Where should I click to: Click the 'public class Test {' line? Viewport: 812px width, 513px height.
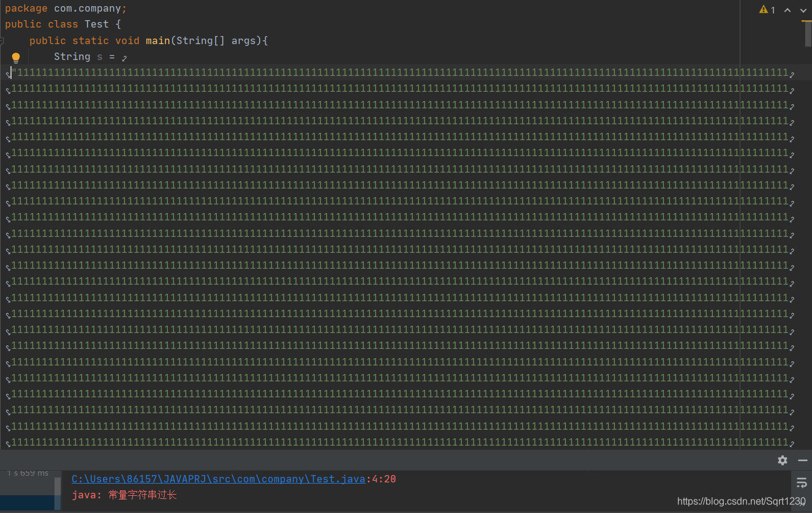click(63, 24)
